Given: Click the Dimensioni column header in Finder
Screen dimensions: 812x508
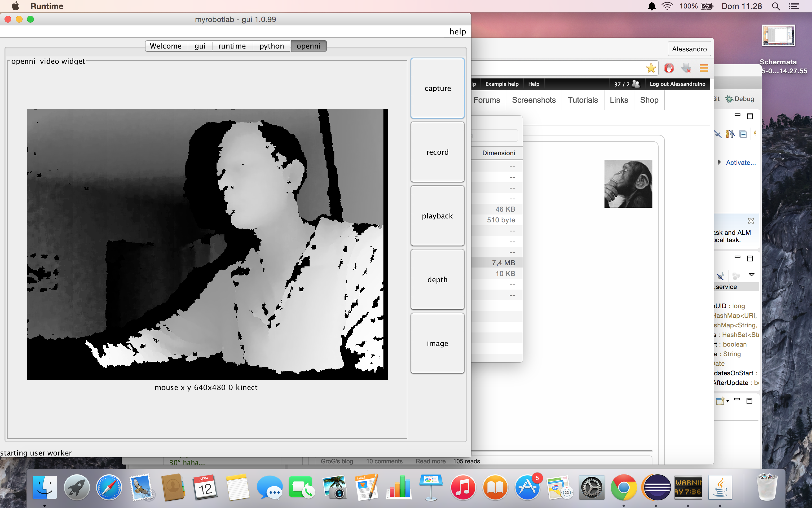Looking at the screenshot, I should 498,153.
